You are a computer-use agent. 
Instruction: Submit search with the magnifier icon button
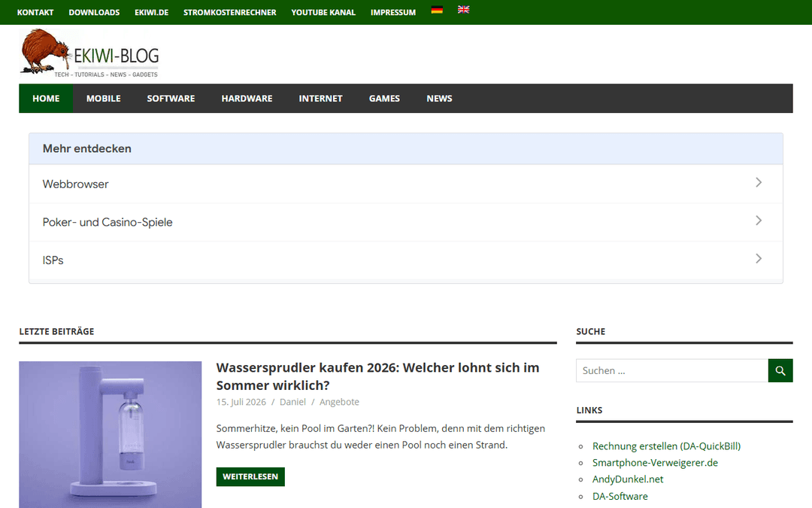coord(780,370)
